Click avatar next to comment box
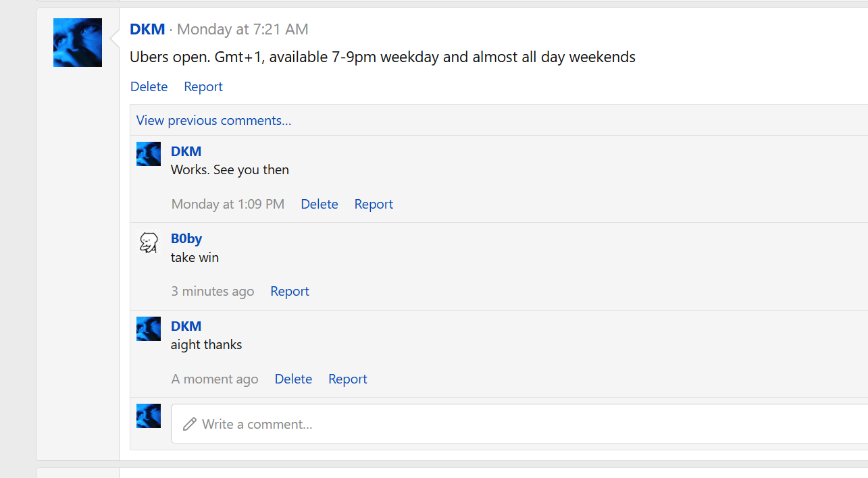The height and width of the screenshot is (478, 868). coord(149,416)
